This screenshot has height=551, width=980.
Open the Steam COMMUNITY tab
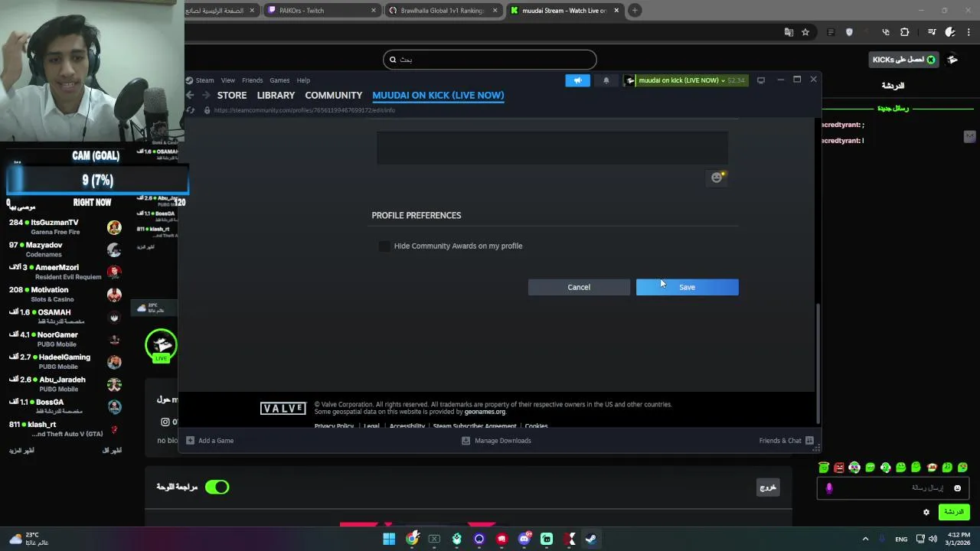(334, 96)
